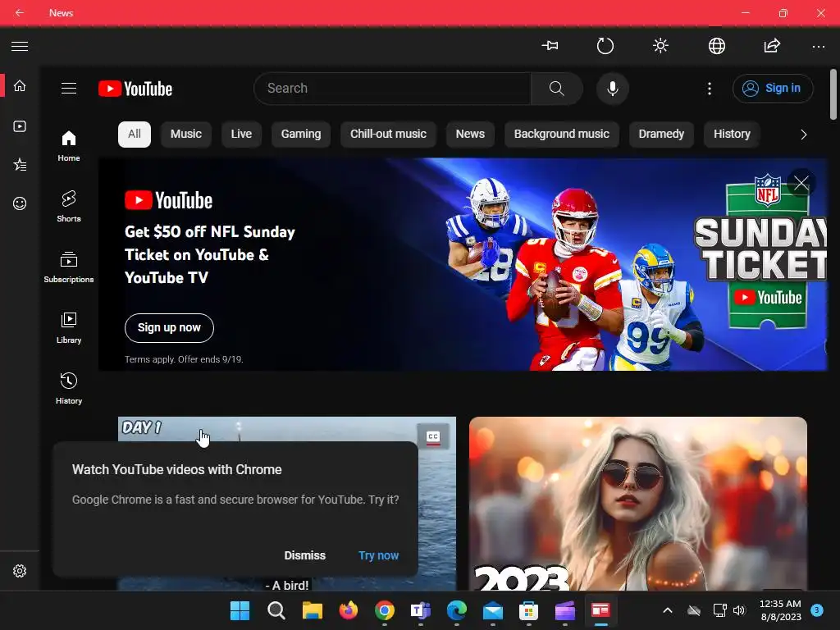The height and width of the screenshot is (630, 840).
Task: Close the NFL Sunday Ticket banner
Action: (x=801, y=183)
